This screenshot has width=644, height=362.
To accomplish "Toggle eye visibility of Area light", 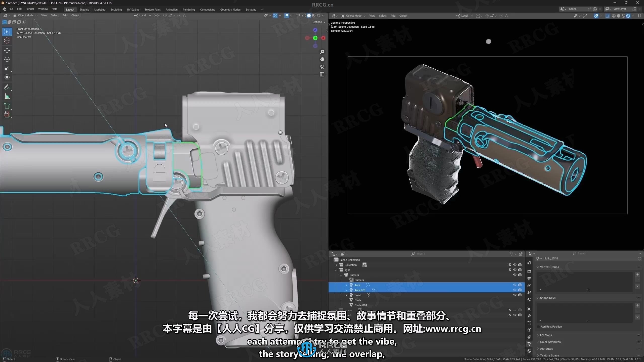I will 515,285.
